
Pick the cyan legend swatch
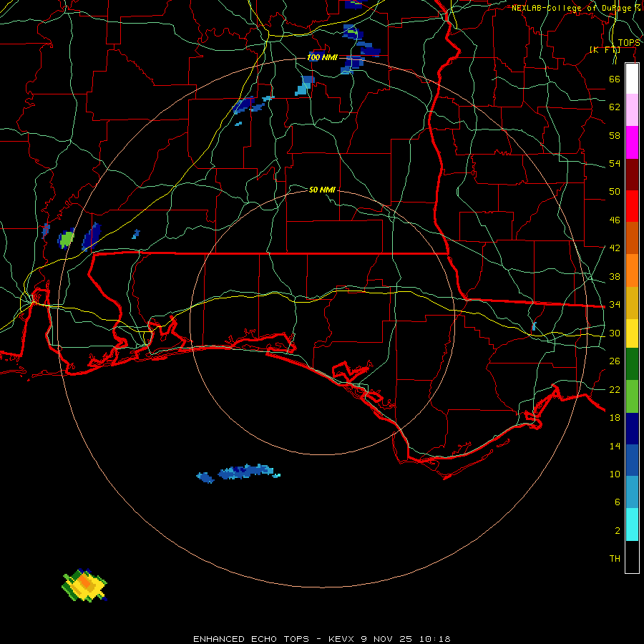pos(632,524)
